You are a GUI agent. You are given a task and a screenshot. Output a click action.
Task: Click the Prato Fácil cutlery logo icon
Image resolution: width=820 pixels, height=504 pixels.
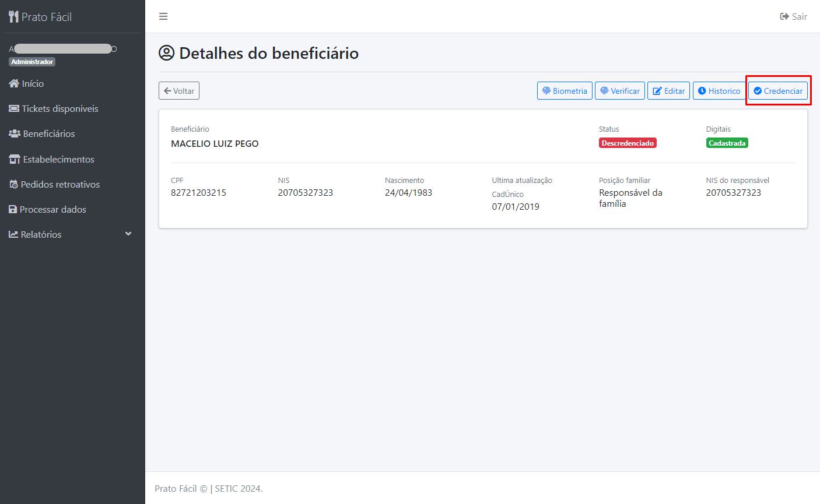[x=13, y=16]
